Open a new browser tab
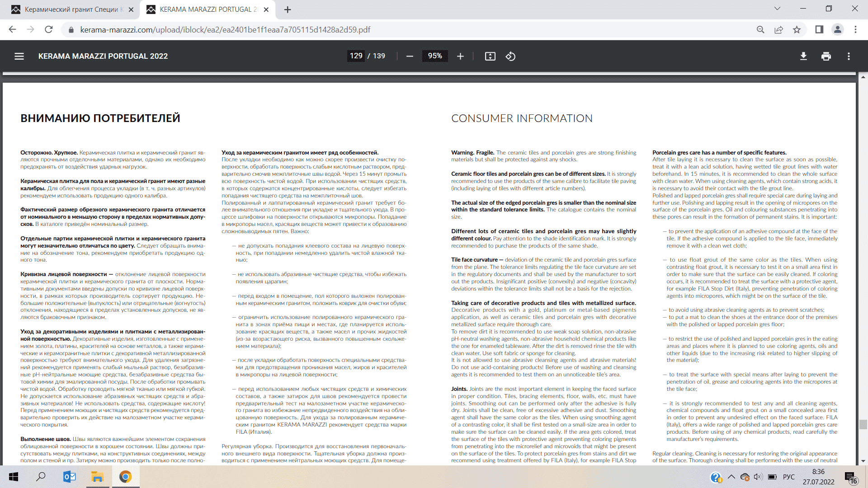This screenshot has height=488, width=868. click(x=288, y=9)
